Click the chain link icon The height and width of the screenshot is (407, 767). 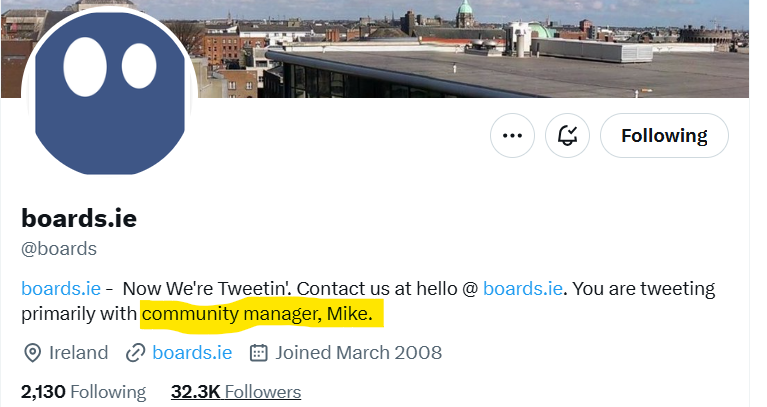coord(136,352)
